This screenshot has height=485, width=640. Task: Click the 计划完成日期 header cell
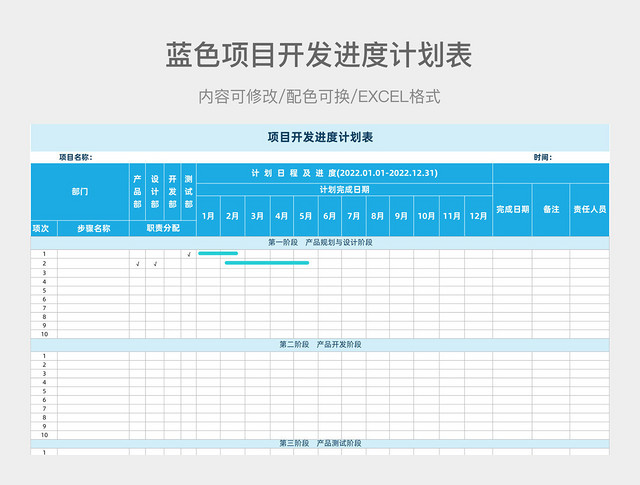click(344, 189)
